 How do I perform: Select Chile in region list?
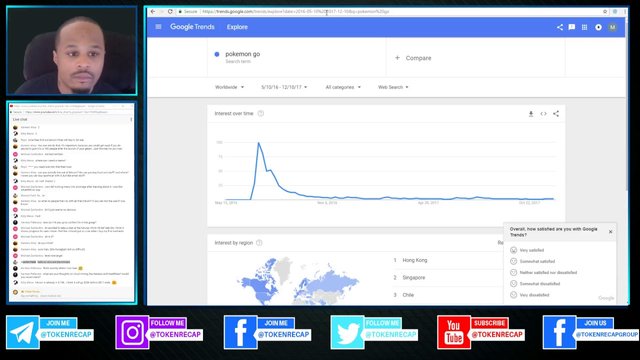coord(408,295)
